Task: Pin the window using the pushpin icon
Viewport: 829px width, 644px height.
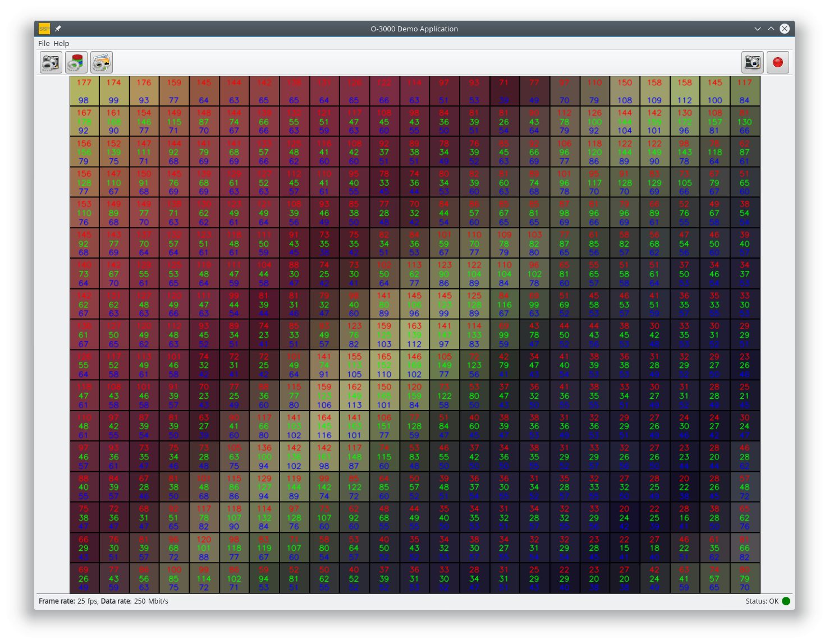Action: pyautogui.click(x=58, y=29)
